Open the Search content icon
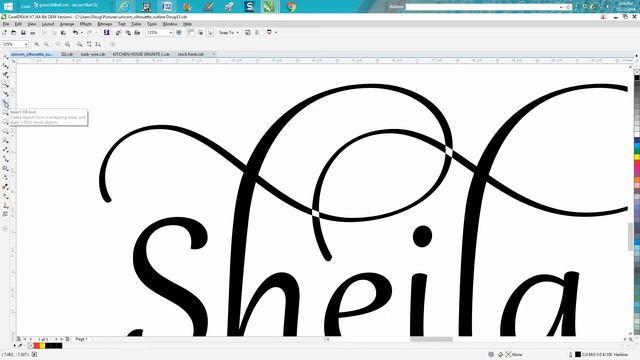640x360 pixels. [107, 32]
